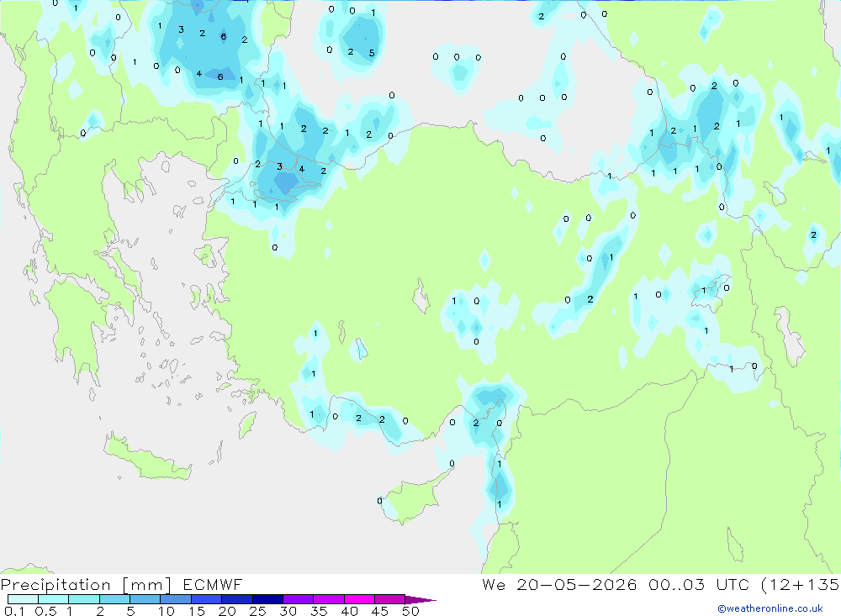Pick the 1–2 mm legend swatch
The image size is (841, 616).
point(84,599)
